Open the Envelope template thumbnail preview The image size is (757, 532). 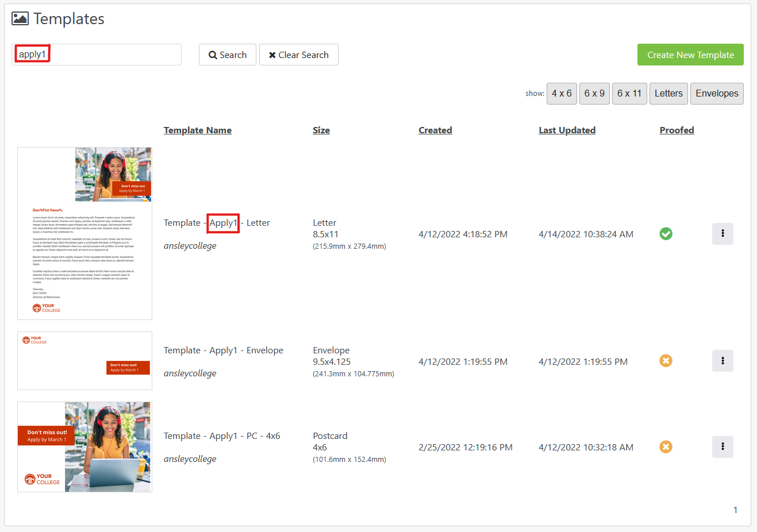point(84,361)
